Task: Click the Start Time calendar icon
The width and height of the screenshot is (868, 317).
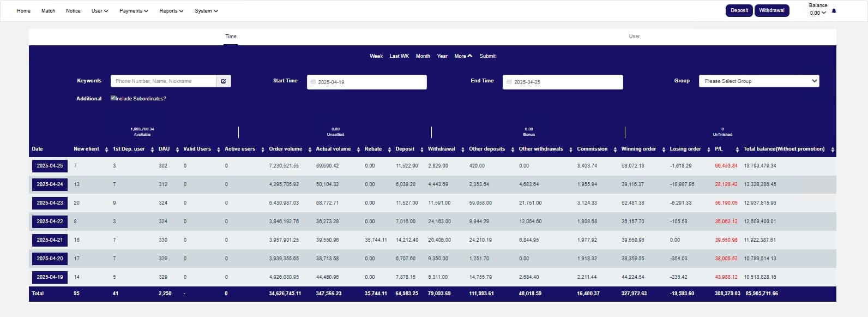Action: [x=313, y=82]
